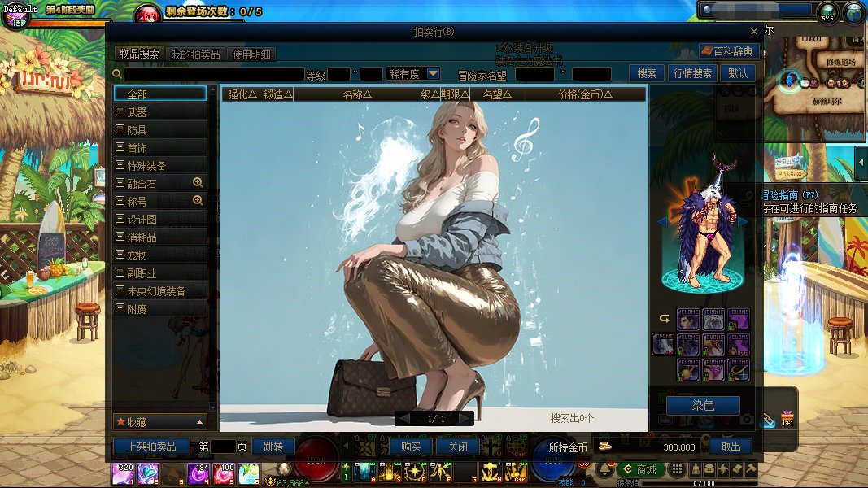Click the 5/5 globe icon at top right
Viewport: 868px width, 488px height.
(828, 12)
